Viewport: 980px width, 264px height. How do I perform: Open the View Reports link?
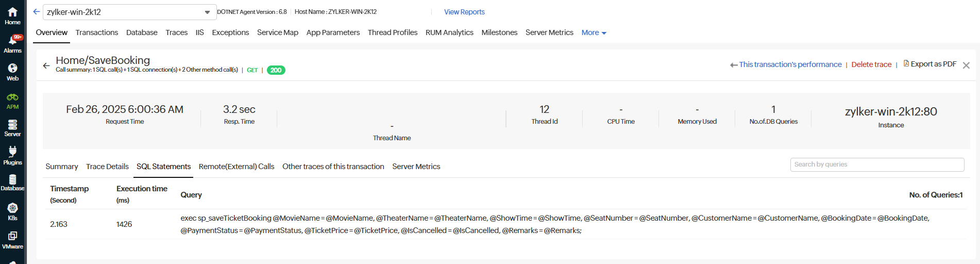464,12
